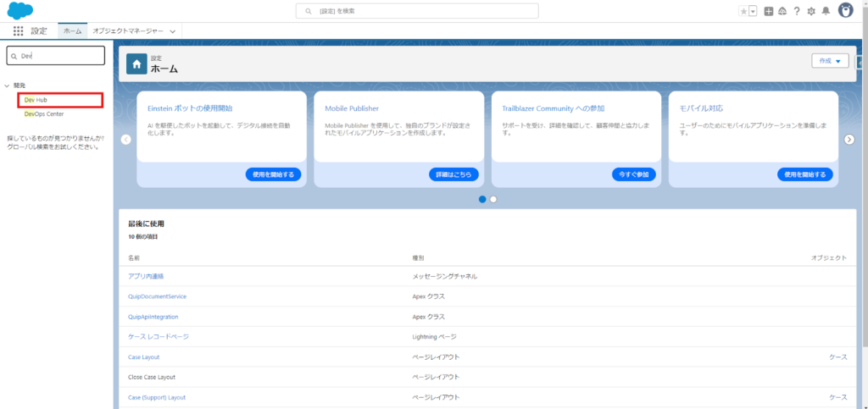Click the Quick Find magnifier icon
Image resolution: width=868 pixels, height=409 pixels.
point(14,56)
